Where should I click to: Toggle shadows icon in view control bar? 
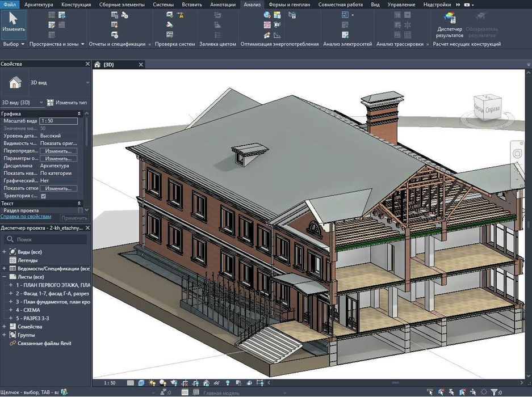pyautogui.click(x=163, y=383)
